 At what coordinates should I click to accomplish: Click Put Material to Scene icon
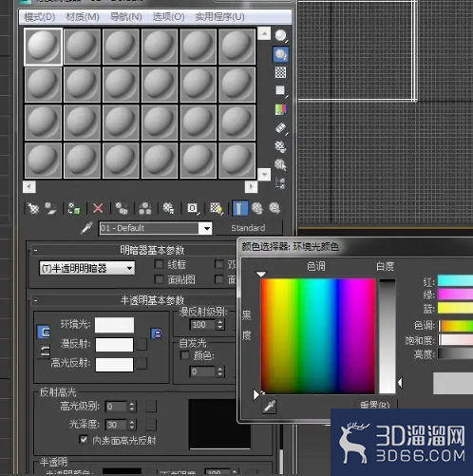[50, 208]
